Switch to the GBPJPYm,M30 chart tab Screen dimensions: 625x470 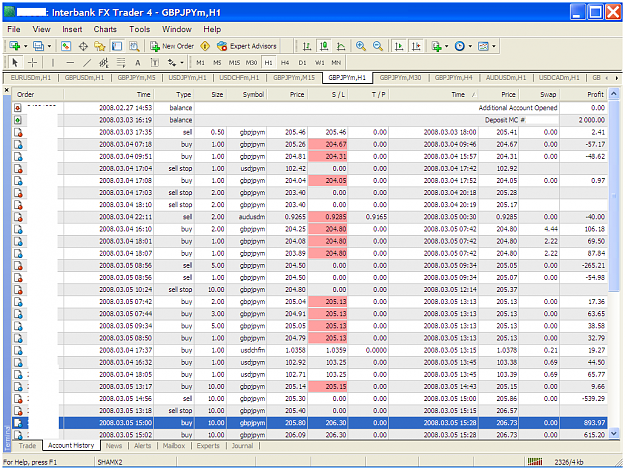coord(400,78)
